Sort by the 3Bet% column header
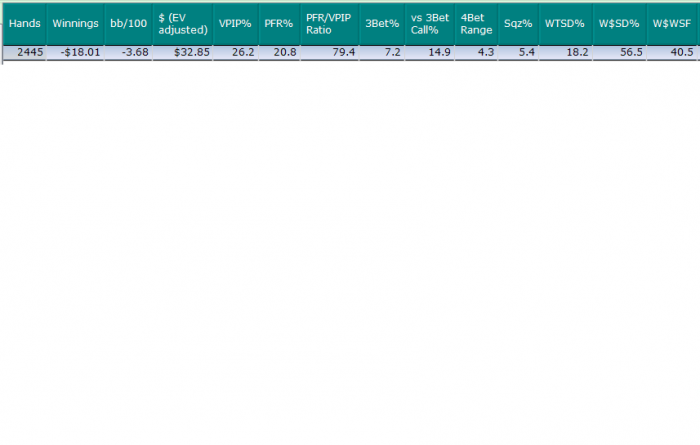The height and width of the screenshot is (445, 700). pyautogui.click(x=382, y=24)
